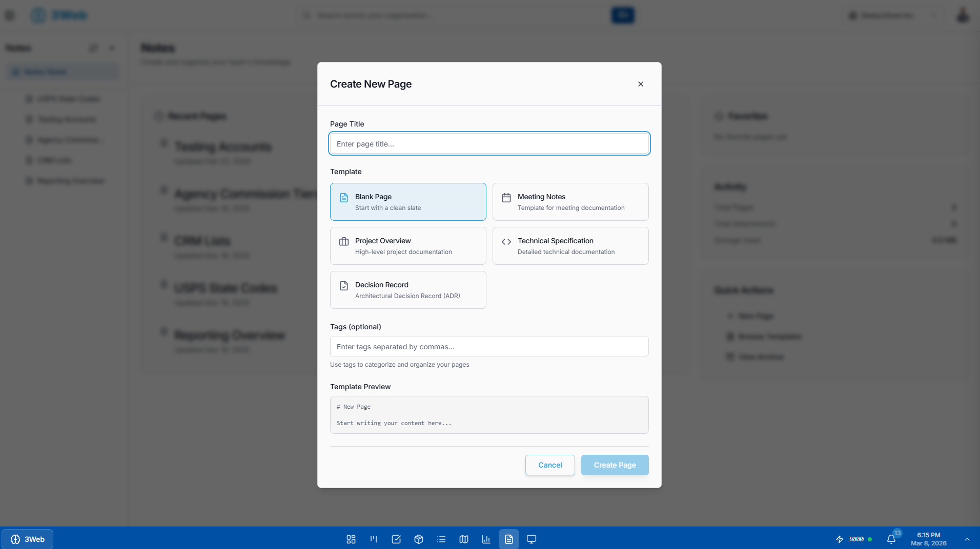Image resolution: width=980 pixels, height=549 pixels.
Task: Open the tasks checklist icon in the taskbar
Action: [x=396, y=539]
